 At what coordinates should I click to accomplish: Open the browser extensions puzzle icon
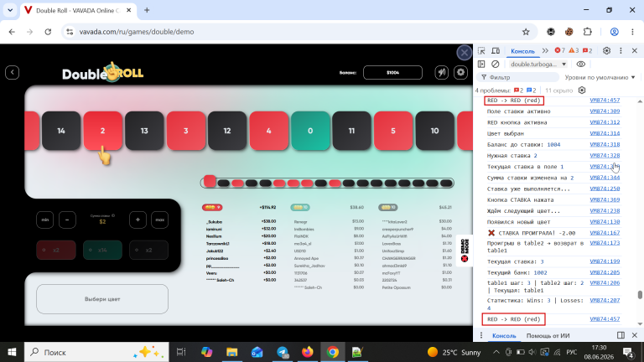[587, 32]
